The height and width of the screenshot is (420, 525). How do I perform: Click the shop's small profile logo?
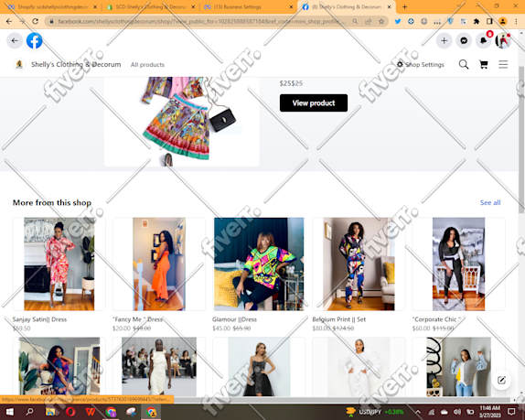point(19,64)
